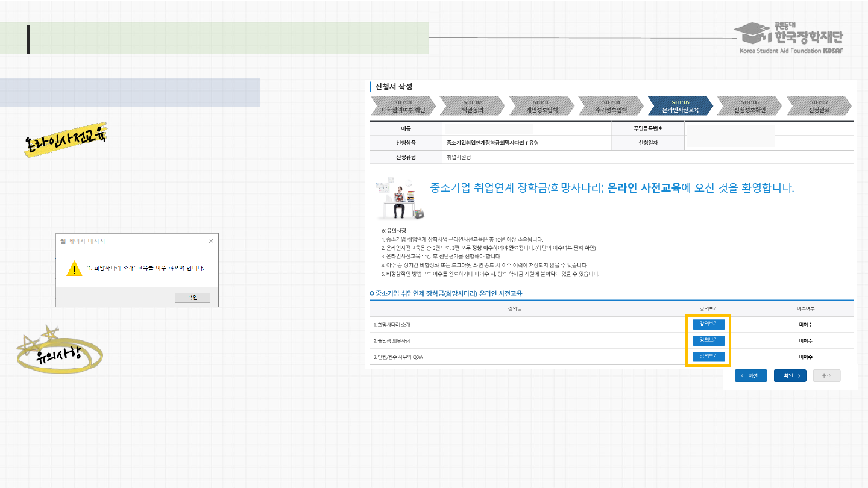Open 강의보기 for 2. 졸업생 의무사항
The height and width of the screenshot is (488, 868).
coord(708,340)
